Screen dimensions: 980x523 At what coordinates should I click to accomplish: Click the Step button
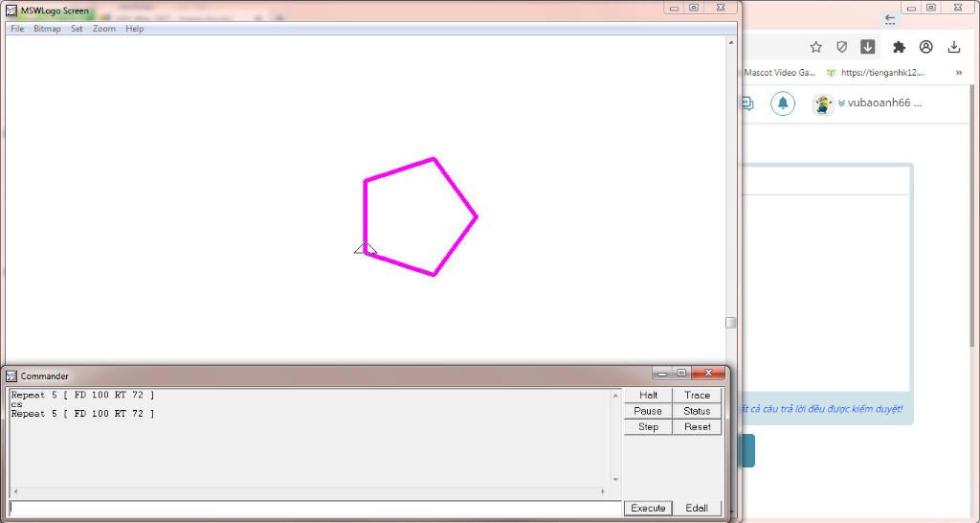(648, 426)
